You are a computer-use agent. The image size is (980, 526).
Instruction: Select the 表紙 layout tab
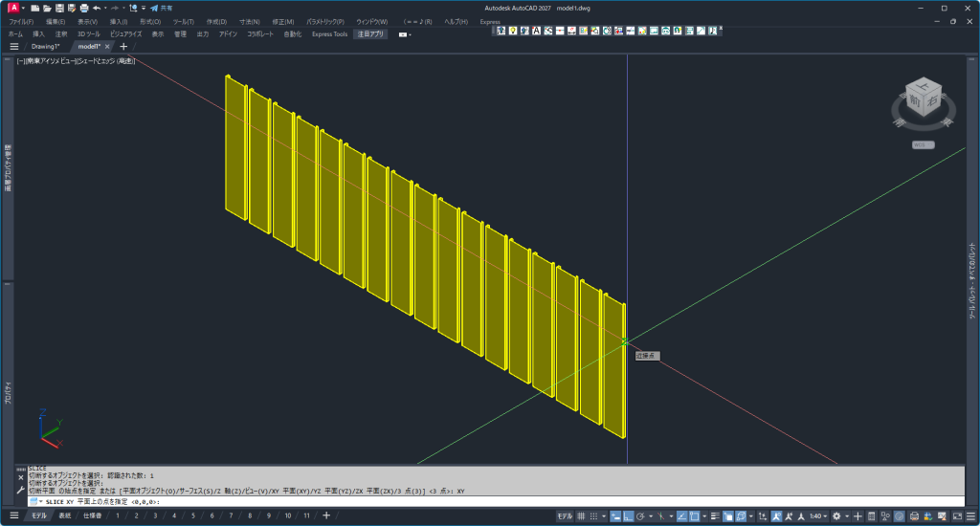[64, 515]
